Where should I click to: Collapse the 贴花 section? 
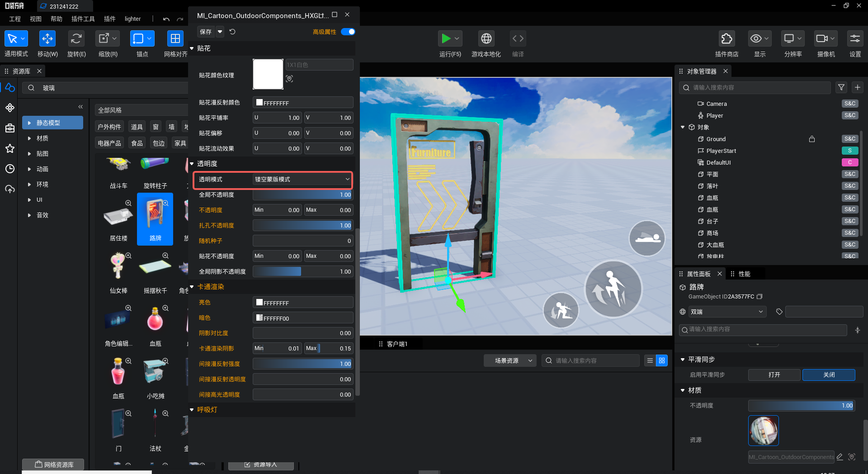(x=192, y=48)
